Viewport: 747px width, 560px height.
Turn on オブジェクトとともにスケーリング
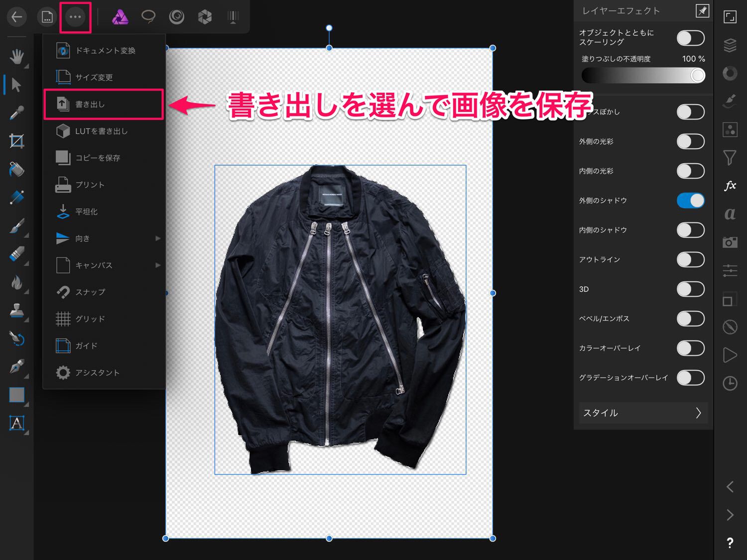click(690, 38)
